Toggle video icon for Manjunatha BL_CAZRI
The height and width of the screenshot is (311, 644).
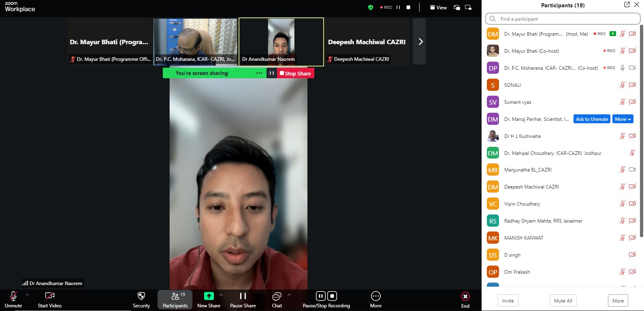[632, 169]
